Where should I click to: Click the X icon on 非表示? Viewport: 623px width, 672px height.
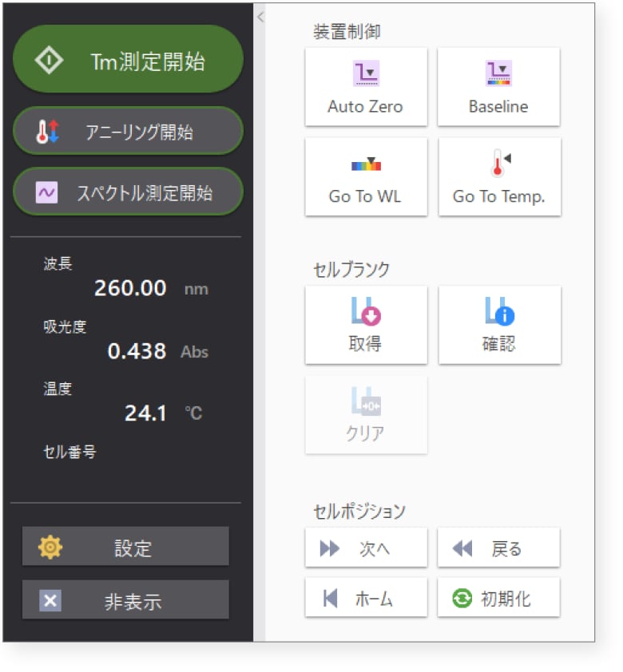click(50, 600)
